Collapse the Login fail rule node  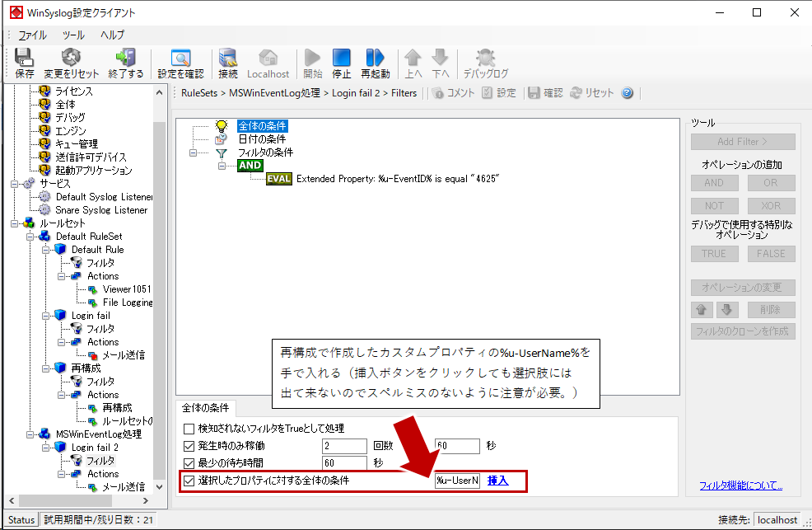pyautogui.click(x=45, y=316)
